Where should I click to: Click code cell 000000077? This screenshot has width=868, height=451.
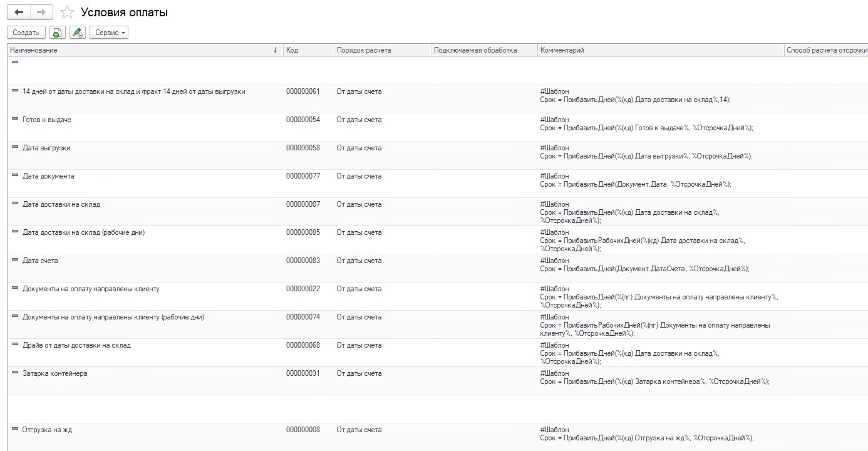click(x=303, y=176)
